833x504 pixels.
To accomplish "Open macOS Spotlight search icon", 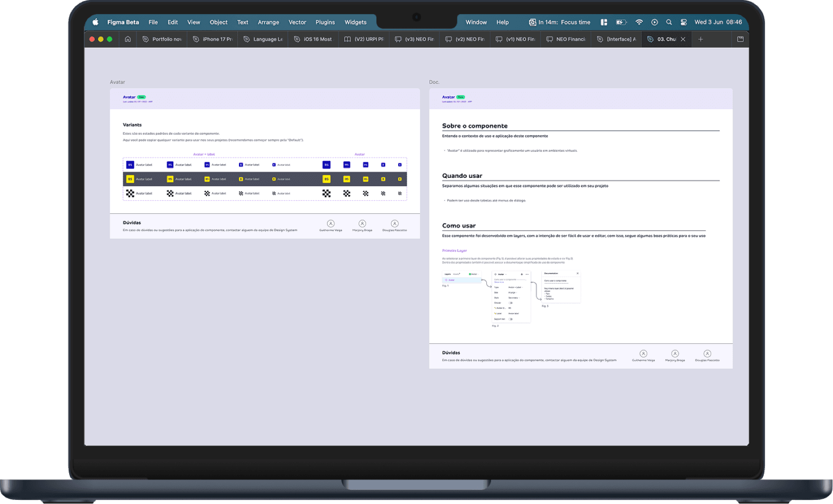I will pos(669,22).
